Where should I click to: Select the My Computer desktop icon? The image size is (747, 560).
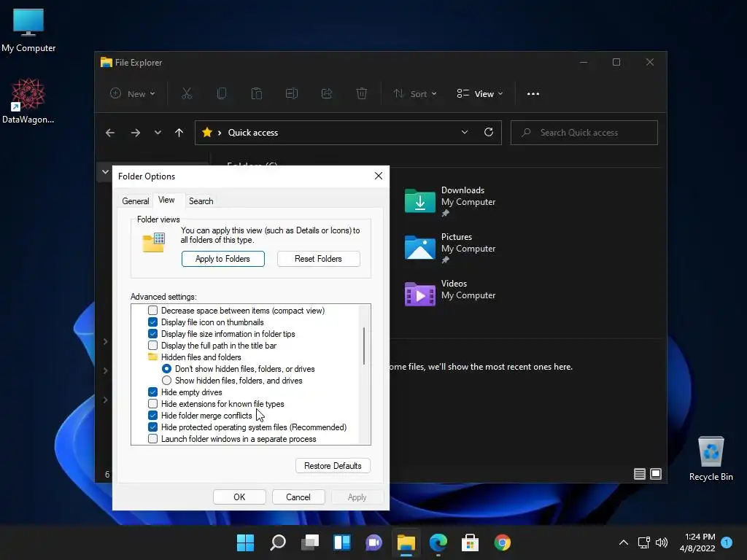(28, 31)
